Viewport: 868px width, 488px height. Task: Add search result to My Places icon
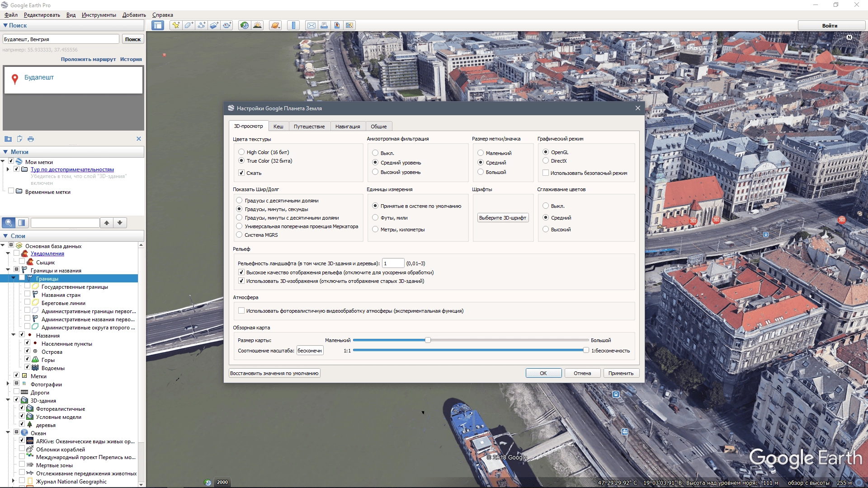tap(8, 139)
